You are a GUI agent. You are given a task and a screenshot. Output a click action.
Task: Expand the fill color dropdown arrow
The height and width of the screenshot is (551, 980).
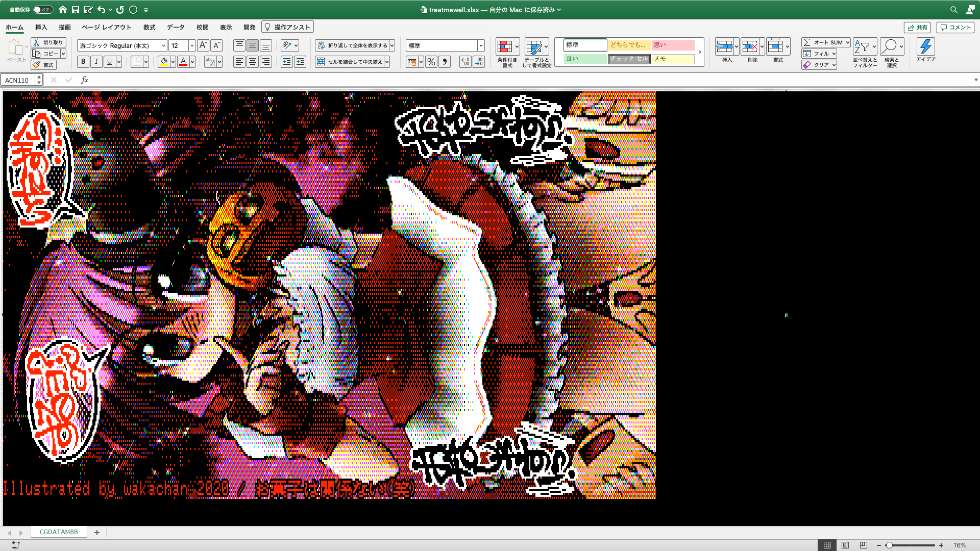pyautogui.click(x=173, y=62)
